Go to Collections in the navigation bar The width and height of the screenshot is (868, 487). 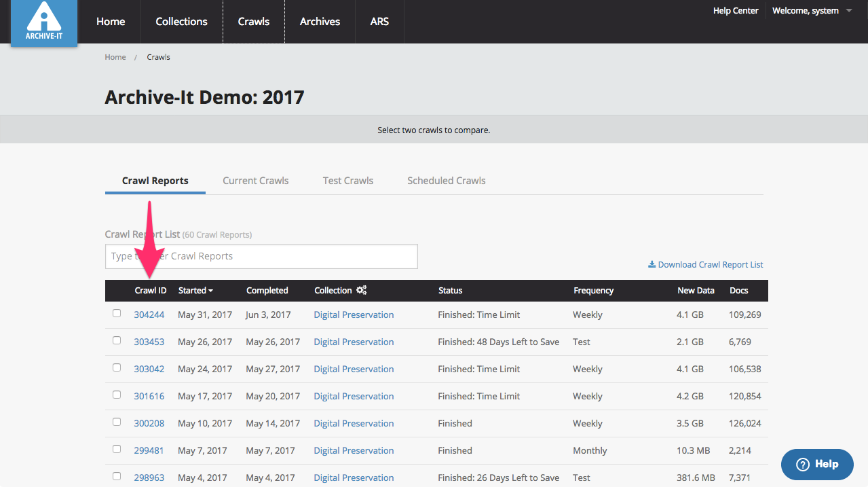(181, 22)
